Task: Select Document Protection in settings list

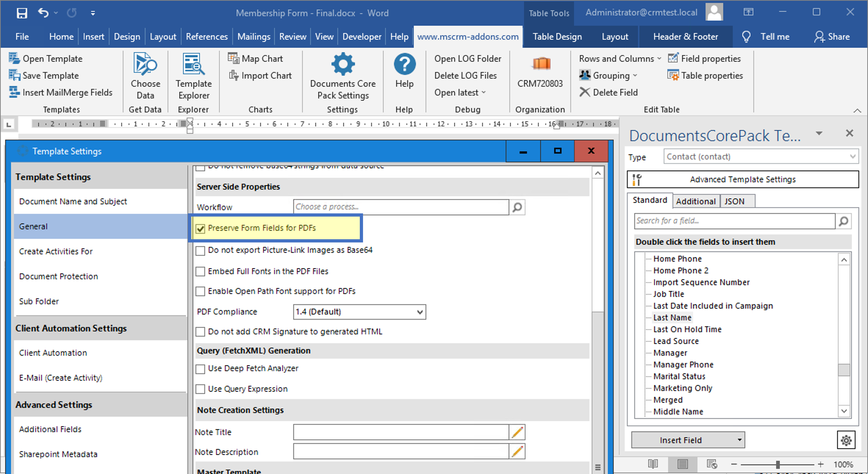Action: click(x=100, y=277)
